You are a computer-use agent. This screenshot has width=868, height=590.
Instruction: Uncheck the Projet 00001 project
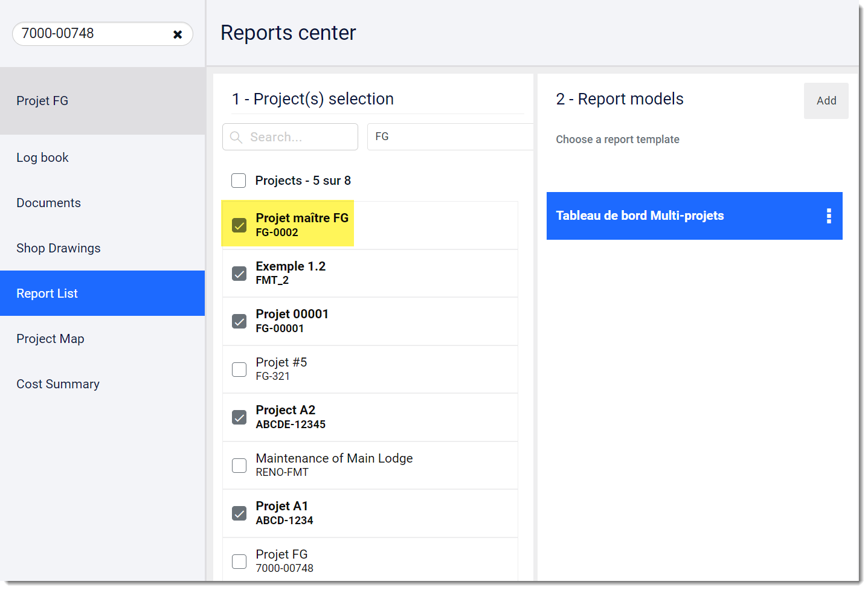239,321
